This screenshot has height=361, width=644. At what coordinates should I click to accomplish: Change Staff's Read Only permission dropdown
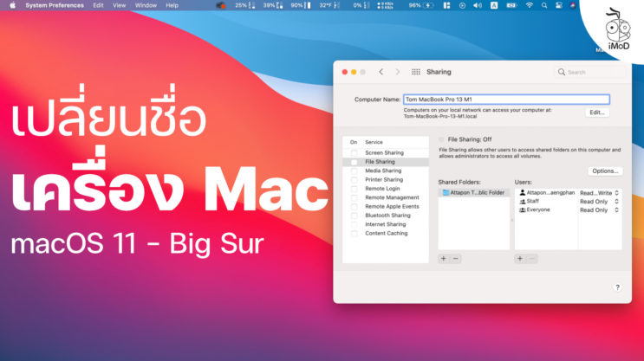[x=600, y=201]
